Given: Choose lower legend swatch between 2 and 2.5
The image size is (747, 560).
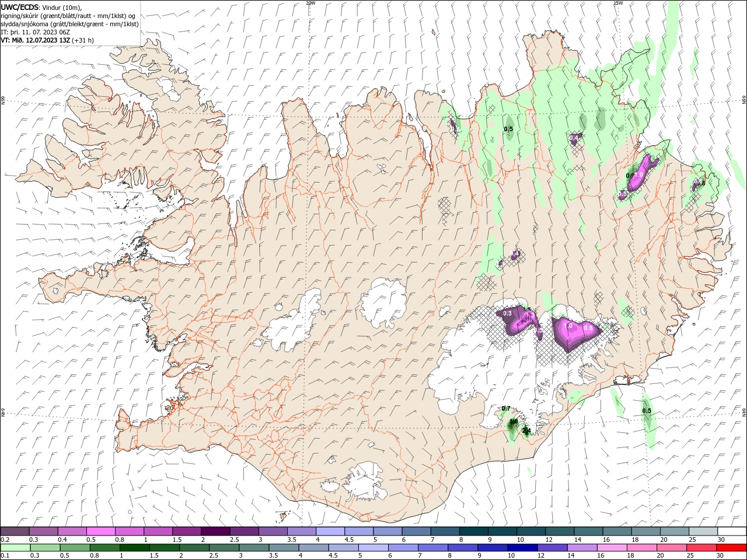Looking at the screenshot, I should [x=194, y=548].
